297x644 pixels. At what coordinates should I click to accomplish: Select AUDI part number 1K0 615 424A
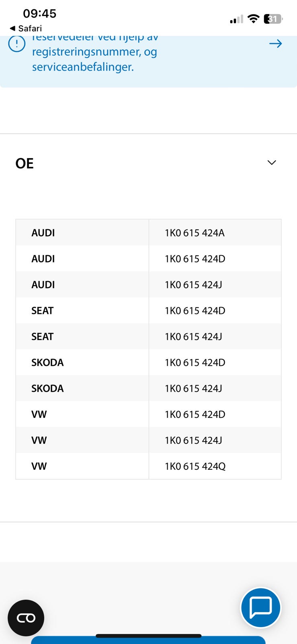point(195,233)
